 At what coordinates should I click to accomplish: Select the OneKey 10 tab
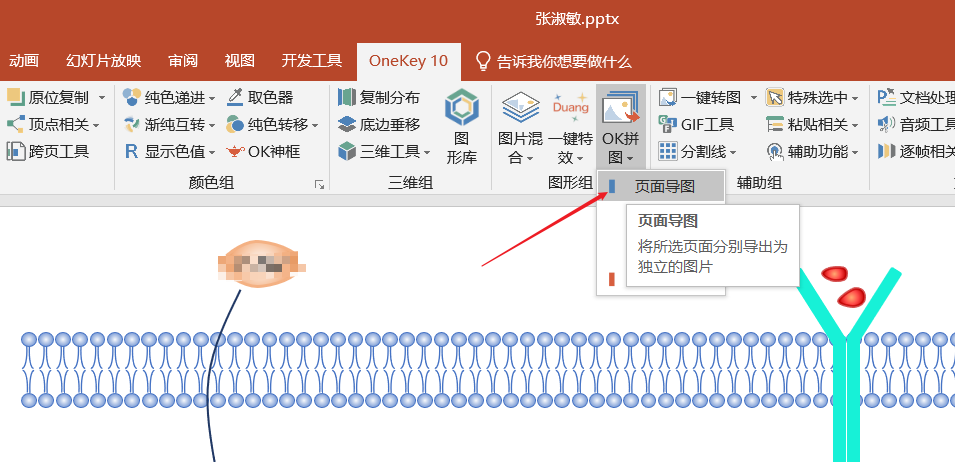408,61
